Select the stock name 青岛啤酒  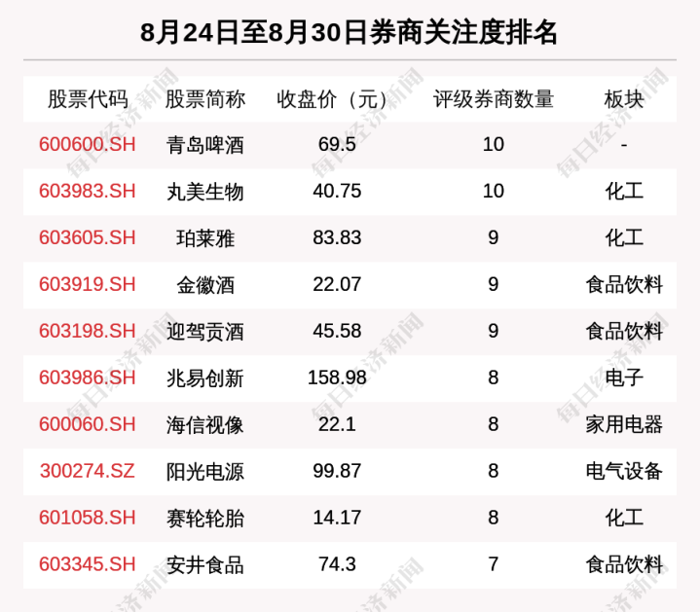point(205,145)
